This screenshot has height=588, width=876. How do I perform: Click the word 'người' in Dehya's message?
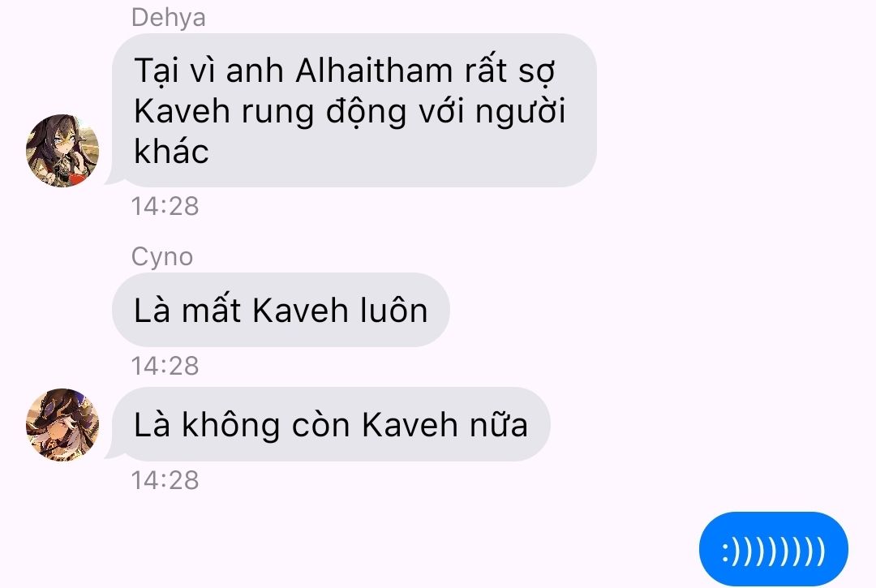click(521, 112)
